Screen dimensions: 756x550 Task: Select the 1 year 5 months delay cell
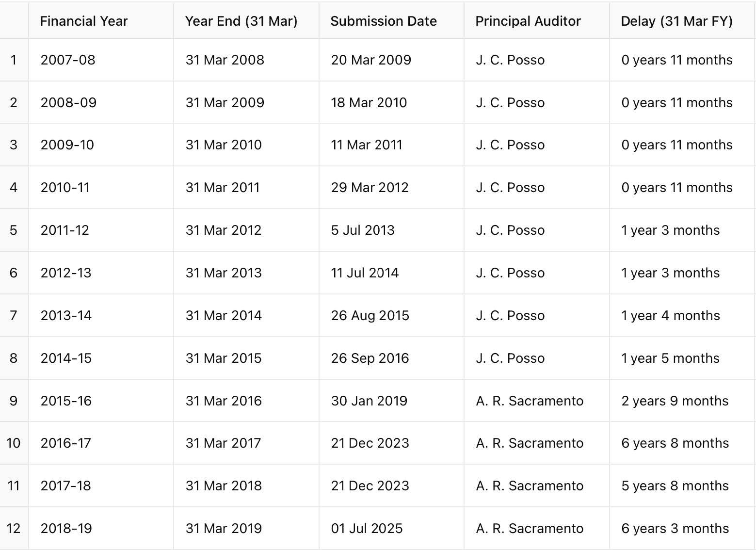pyautogui.click(x=670, y=358)
